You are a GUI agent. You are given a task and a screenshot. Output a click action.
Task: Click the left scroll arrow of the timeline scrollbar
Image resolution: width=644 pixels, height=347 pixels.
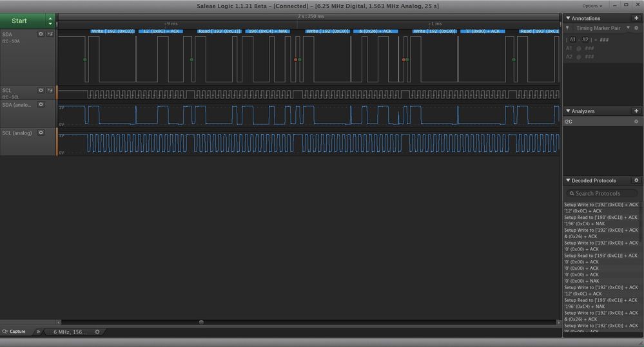59,323
